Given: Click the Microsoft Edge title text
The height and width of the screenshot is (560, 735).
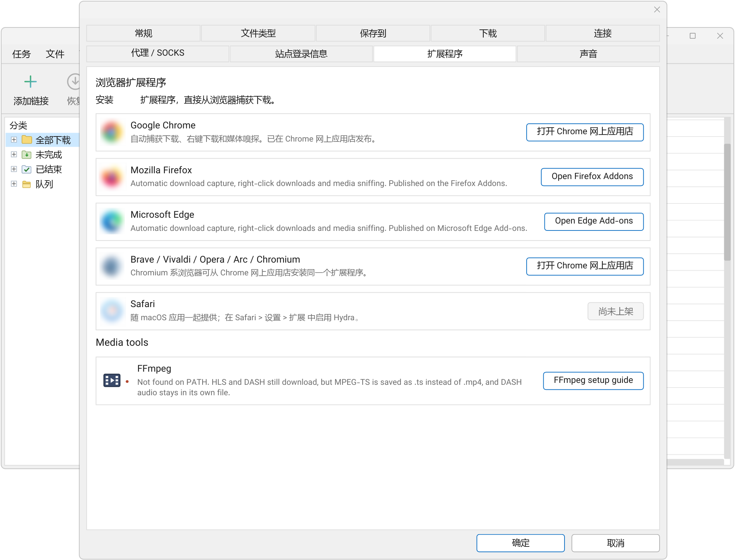Looking at the screenshot, I should pos(162,215).
